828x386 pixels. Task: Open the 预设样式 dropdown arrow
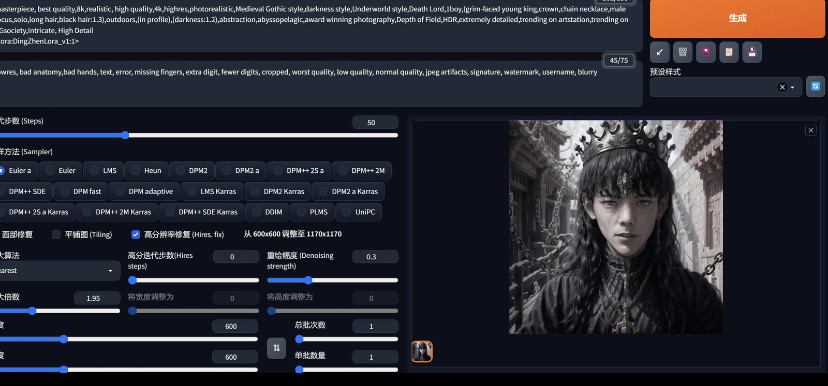tap(793, 88)
